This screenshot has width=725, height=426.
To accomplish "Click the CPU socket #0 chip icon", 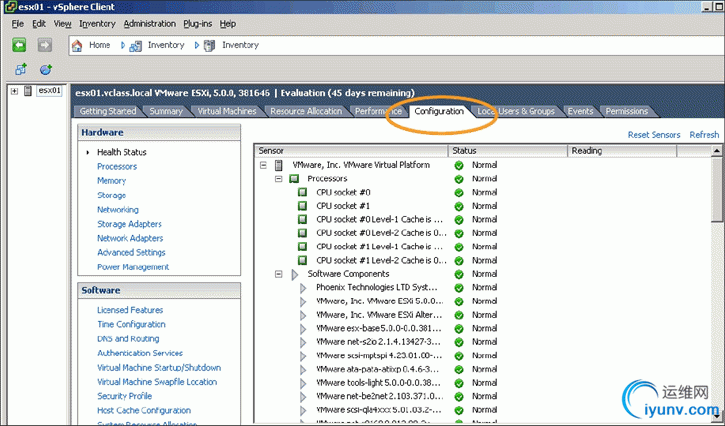I will 302,192.
